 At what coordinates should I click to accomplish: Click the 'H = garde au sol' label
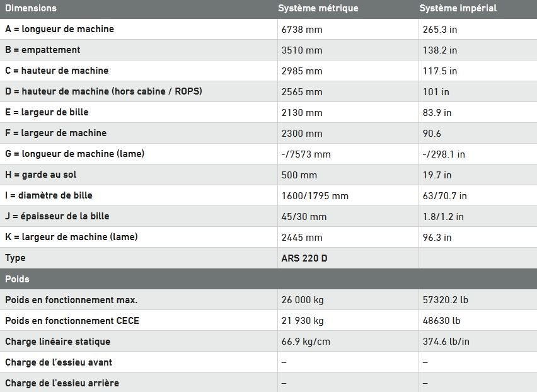click(41, 175)
